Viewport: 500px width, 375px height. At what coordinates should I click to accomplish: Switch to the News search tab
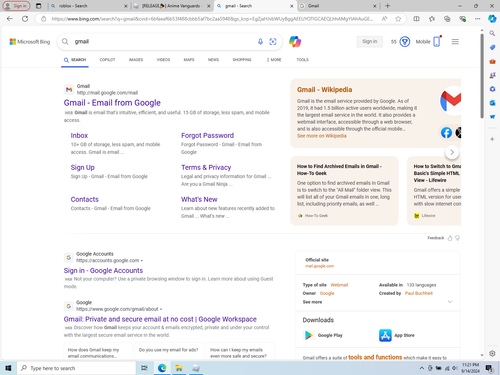pyautogui.click(x=213, y=60)
